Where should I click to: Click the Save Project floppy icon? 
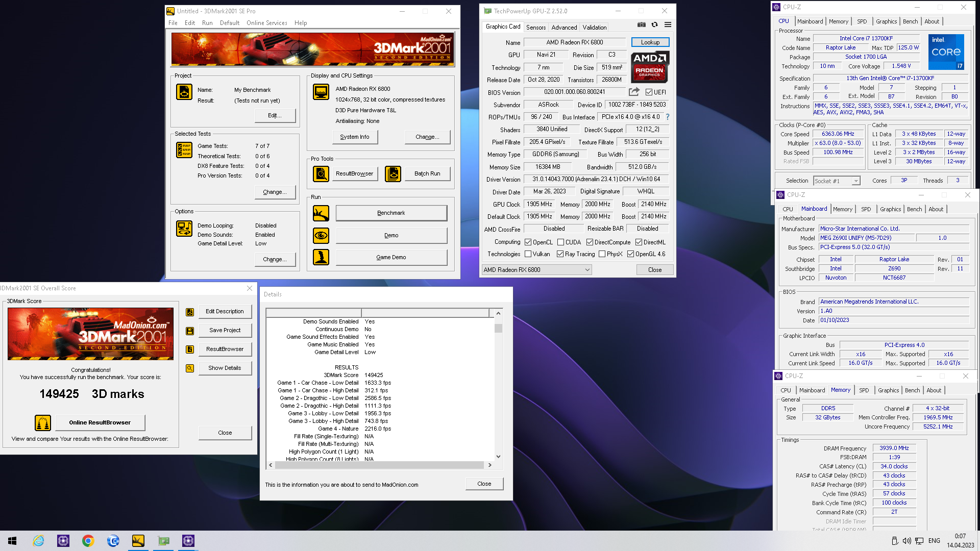coord(190,331)
